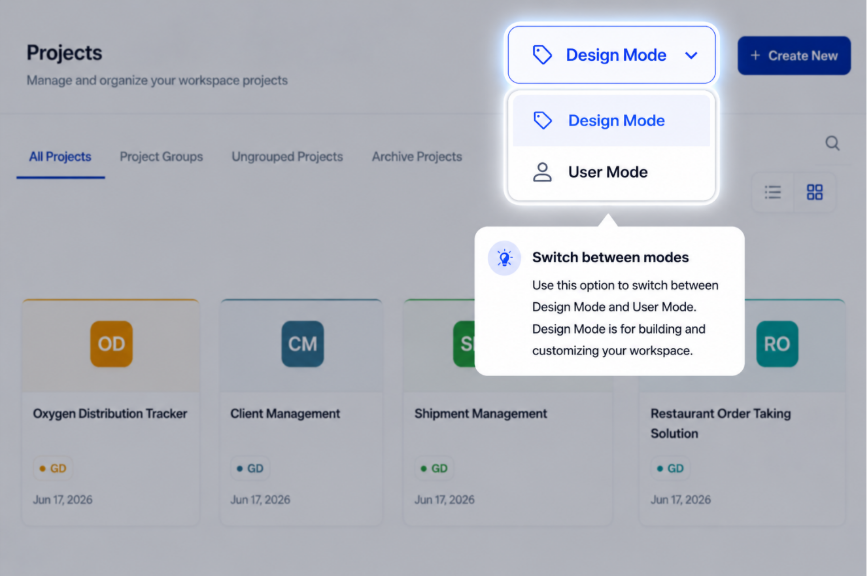Go to the Ungrouped Projects tab
The height and width of the screenshot is (576, 867).
(x=287, y=157)
